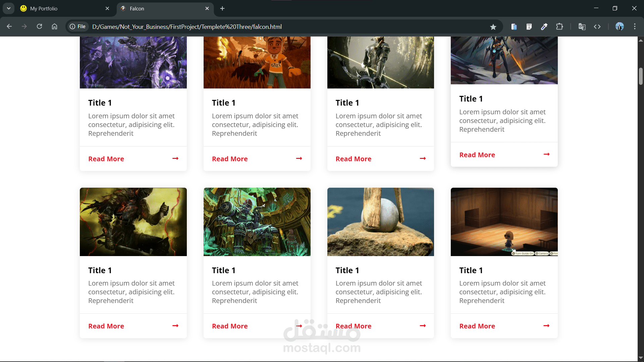Viewport: 644px width, 362px height.
Task: Click arrow icon on purple dragon card
Action: [x=175, y=158]
